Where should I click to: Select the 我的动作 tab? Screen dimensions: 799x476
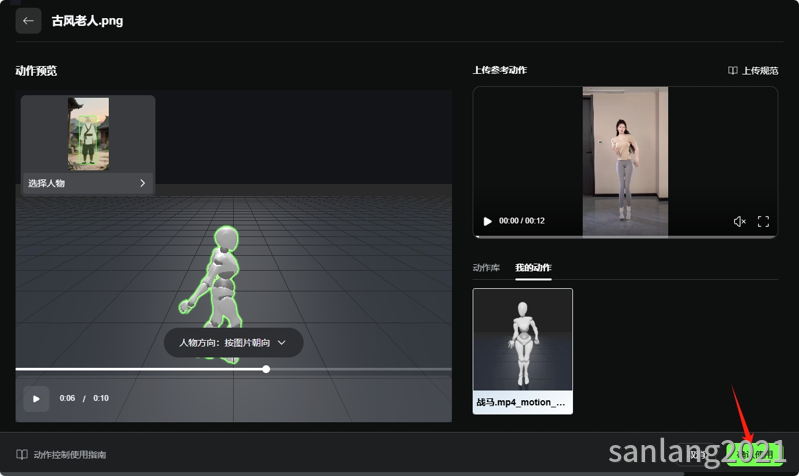click(x=533, y=268)
